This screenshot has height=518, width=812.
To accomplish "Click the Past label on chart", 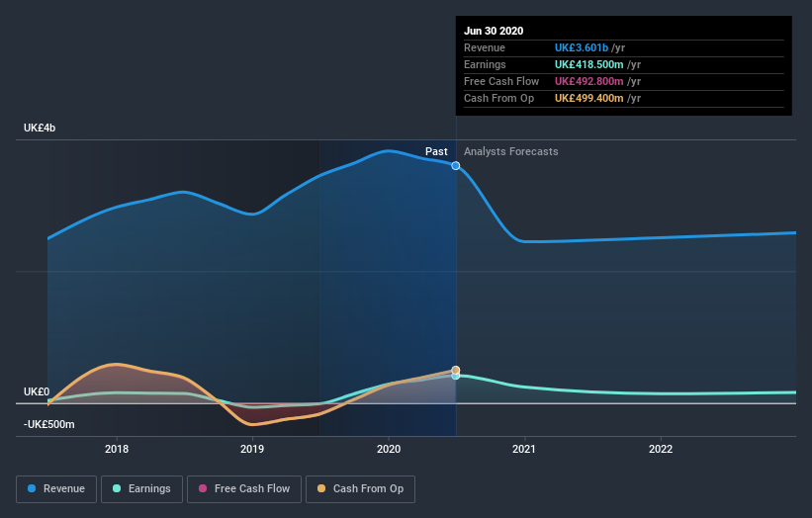I will 436,151.
